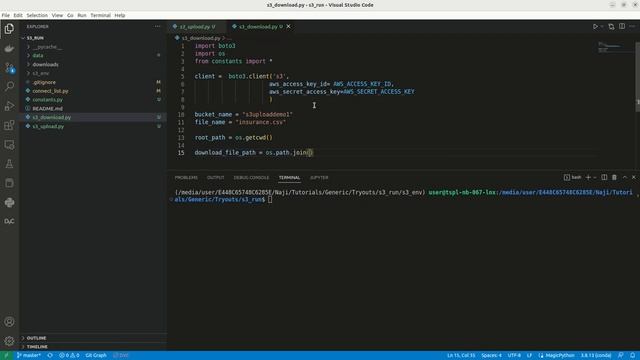
Task: Select the Terminal panel tab
Action: pyautogui.click(x=289, y=178)
